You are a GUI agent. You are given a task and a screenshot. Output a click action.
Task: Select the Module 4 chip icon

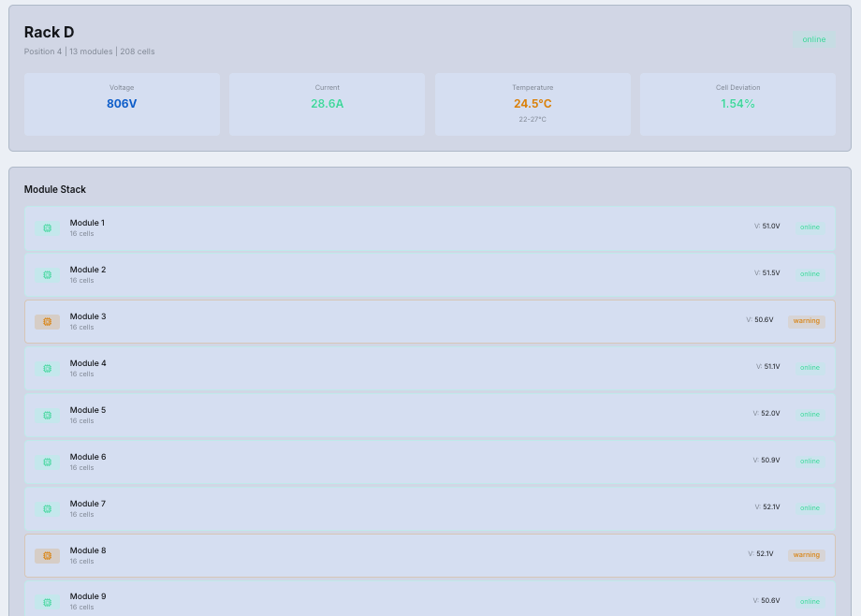(x=47, y=368)
